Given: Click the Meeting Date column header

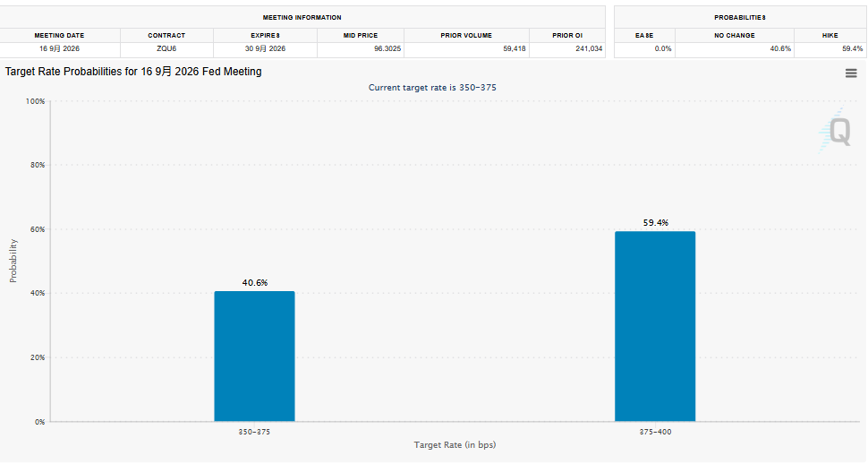Looking at the screenshot, I should pos(59,36).
